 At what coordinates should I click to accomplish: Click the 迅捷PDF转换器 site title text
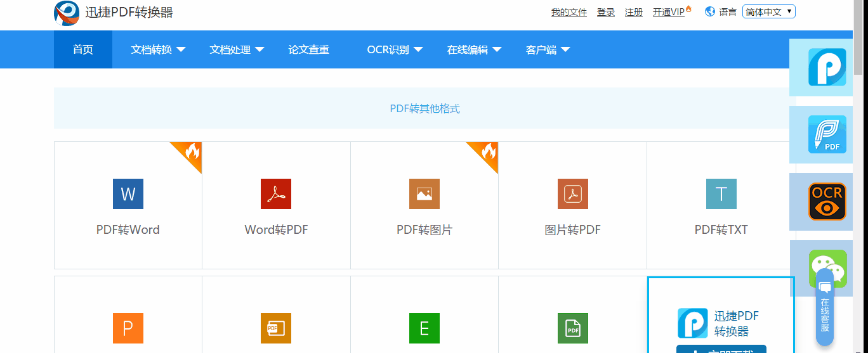click(129, 12)
